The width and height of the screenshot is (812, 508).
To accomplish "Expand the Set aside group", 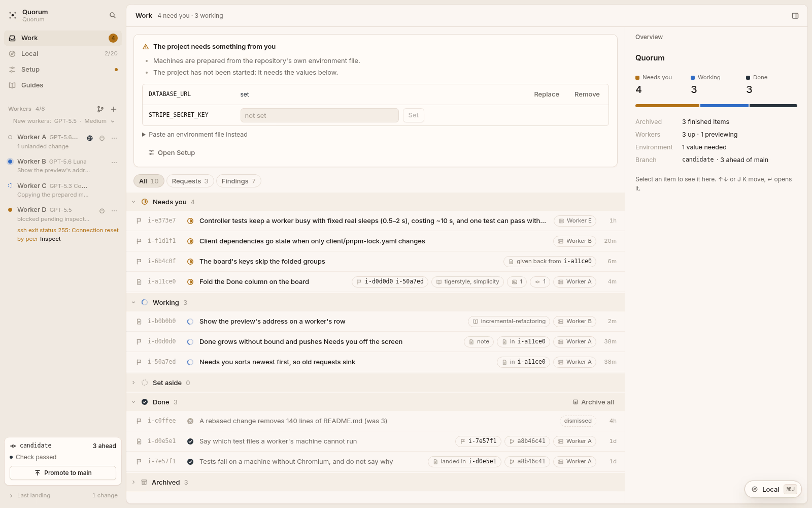I will pos(133,383).
